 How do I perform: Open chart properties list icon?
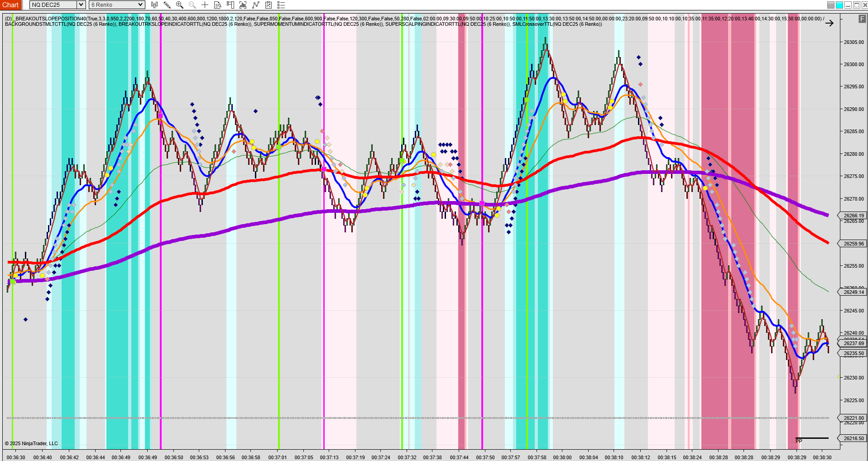281,5
